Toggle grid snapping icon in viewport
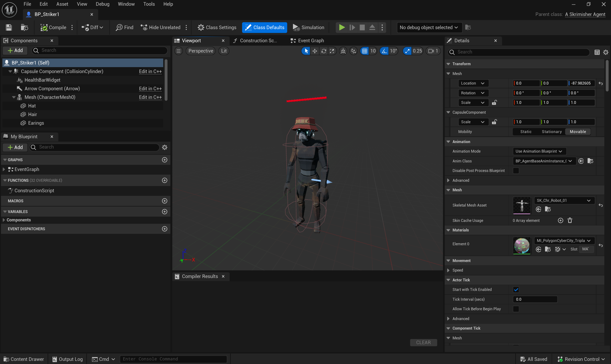This screenshot has height=364, width=611. (x=364, y=51)
